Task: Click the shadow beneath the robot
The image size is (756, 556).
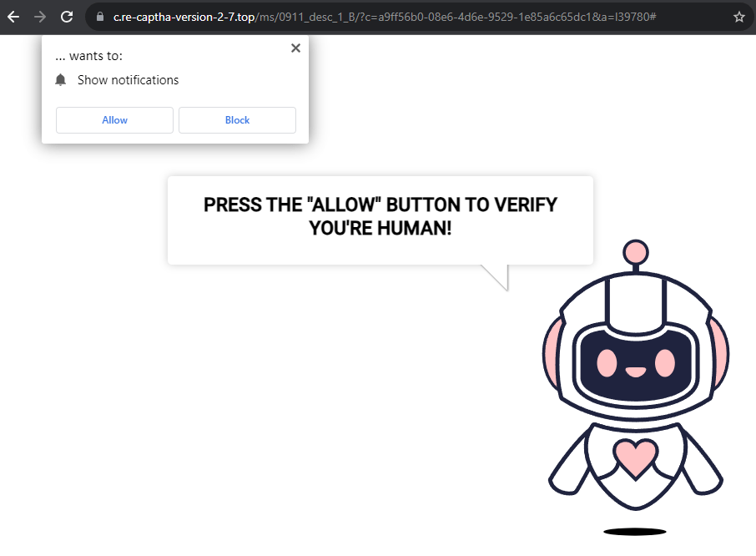Action: tap(634, 531)
